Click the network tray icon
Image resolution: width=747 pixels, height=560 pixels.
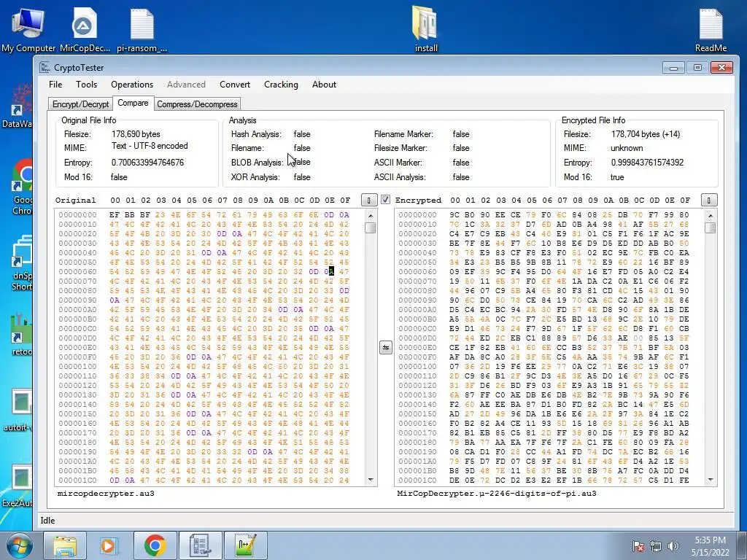tap(656, 545)
